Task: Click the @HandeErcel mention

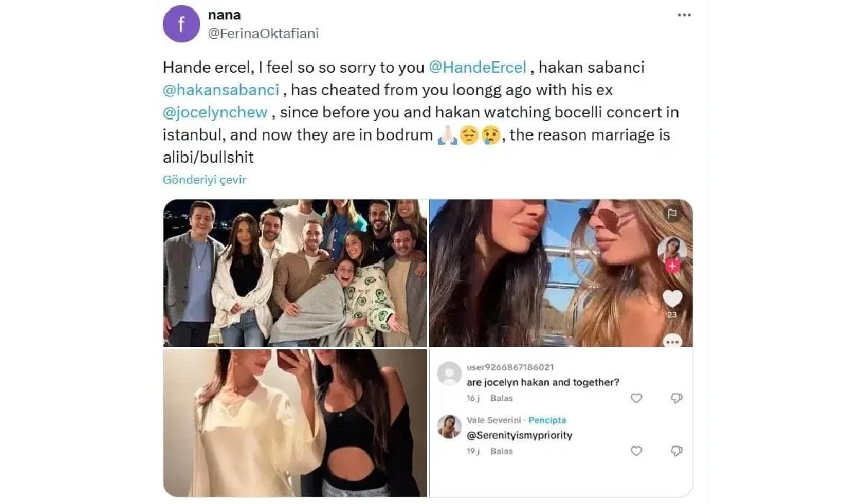Action: pos(477,67)
